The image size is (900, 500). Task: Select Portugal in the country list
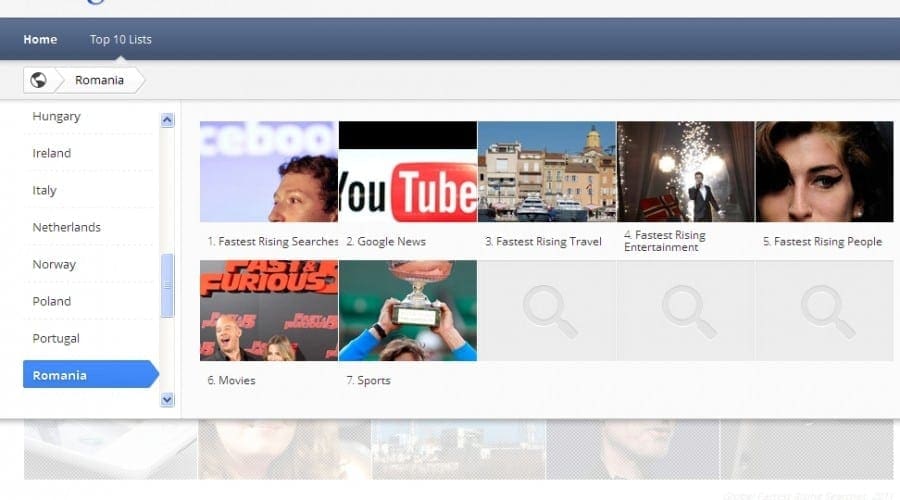pyautogui.click(x=56, y=338)
